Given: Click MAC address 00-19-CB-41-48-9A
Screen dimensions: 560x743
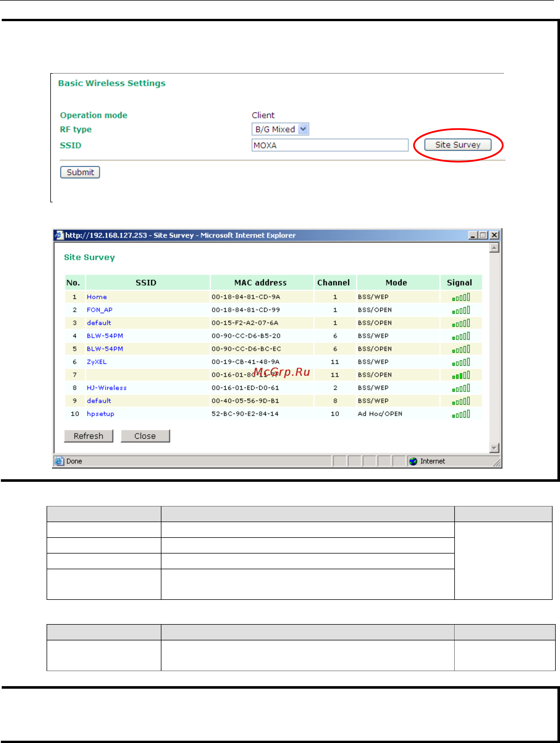Looking at the screenshot, I should click(x=245, y=362).
